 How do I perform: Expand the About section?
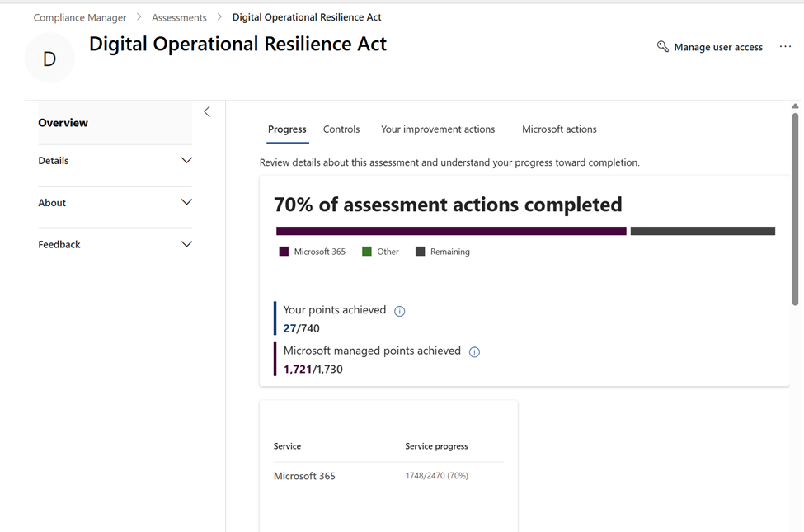tap(186, 203)
